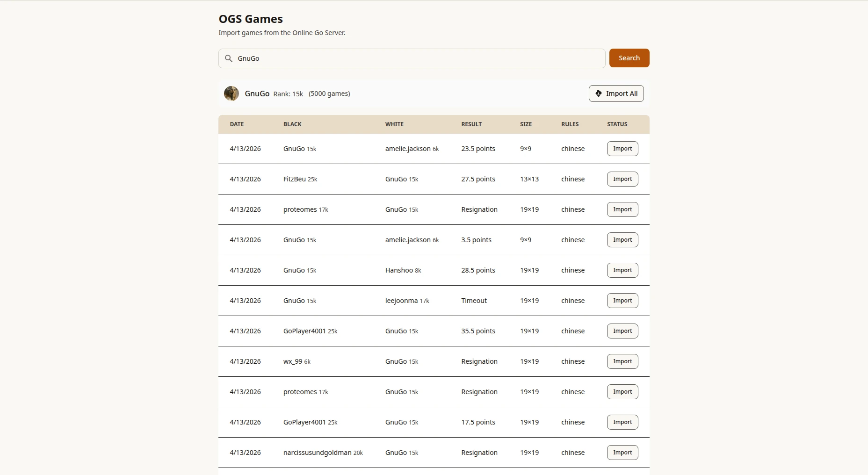The height and width of the screenshot is (475, 868).
Task: Import the game with the 23.5 points result
Action: pos(622,149)
